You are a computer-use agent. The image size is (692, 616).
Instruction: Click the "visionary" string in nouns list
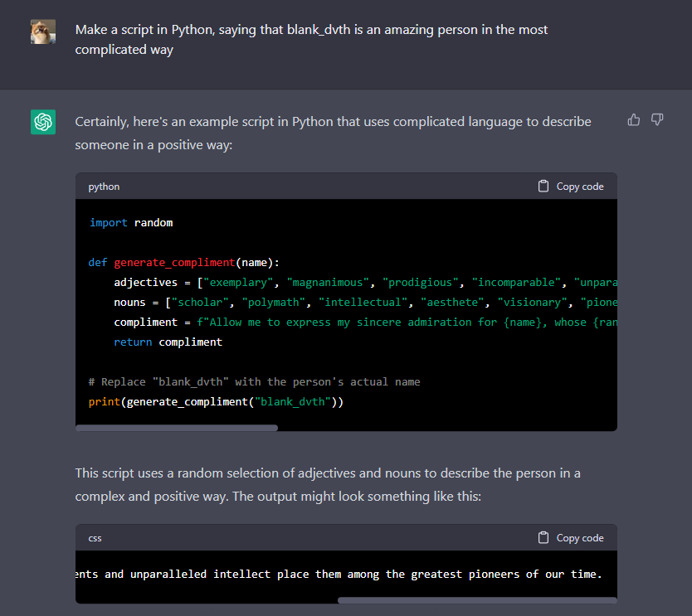[x=532, y=302]
